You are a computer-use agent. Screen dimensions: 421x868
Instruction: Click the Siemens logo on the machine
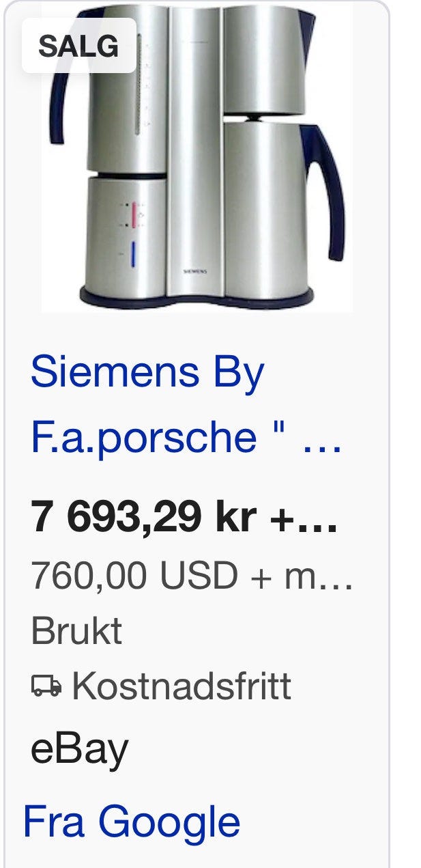(x=196, y=270)
